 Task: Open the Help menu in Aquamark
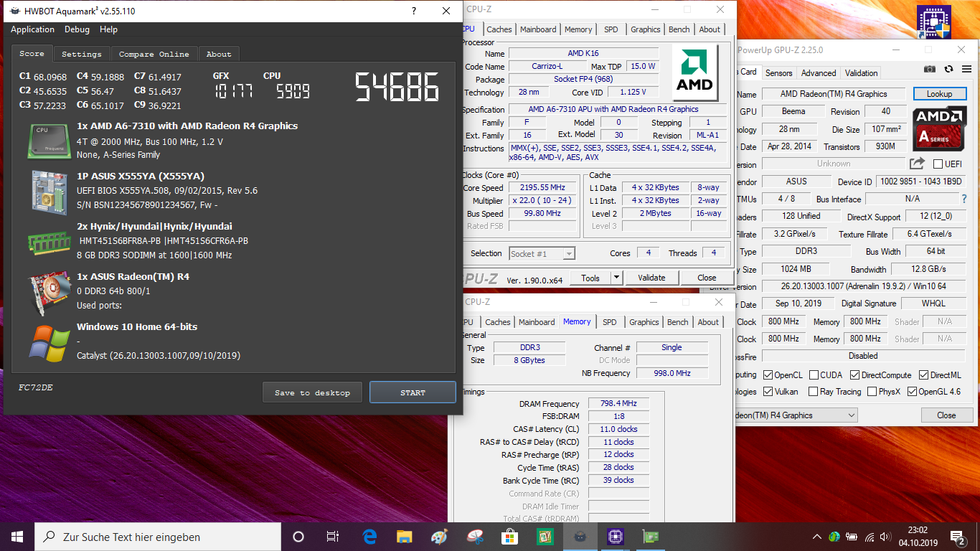click(108, 29)
